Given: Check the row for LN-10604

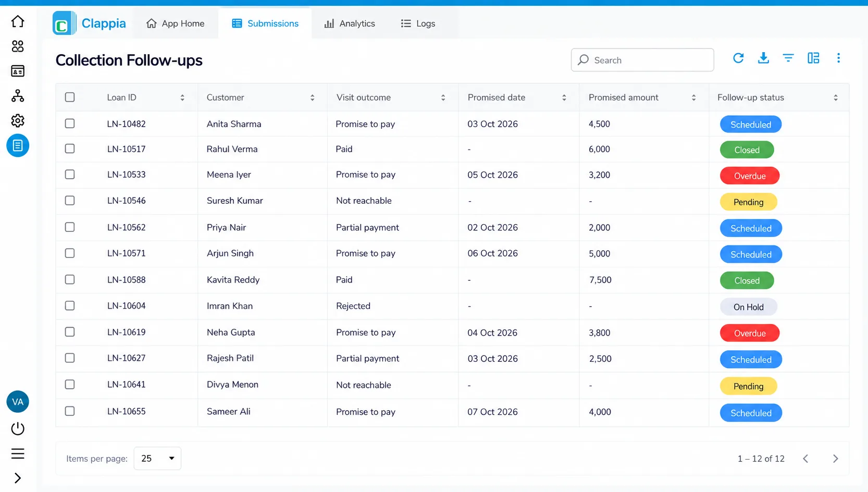Looking at the screenshot, I should click(x=70, y=306).
